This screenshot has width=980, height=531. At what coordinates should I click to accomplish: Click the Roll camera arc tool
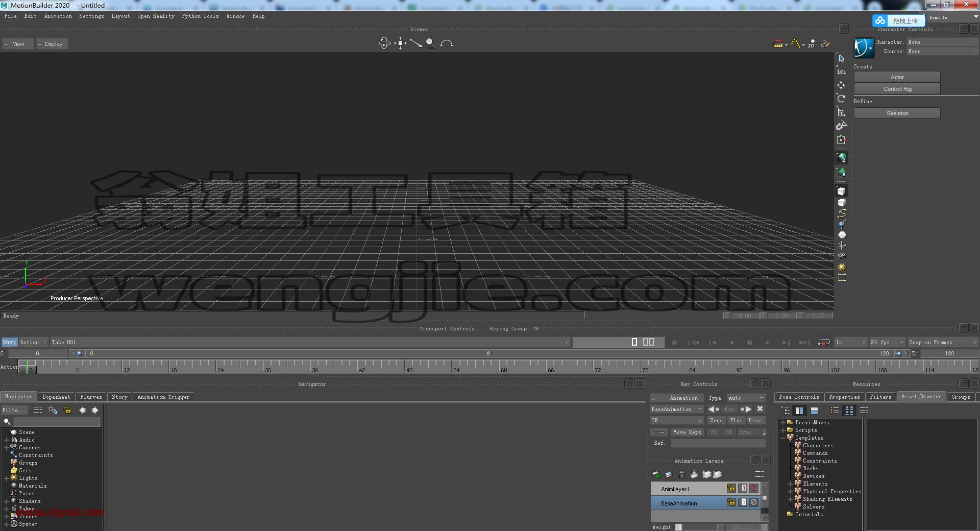click(x=447, y=43)
